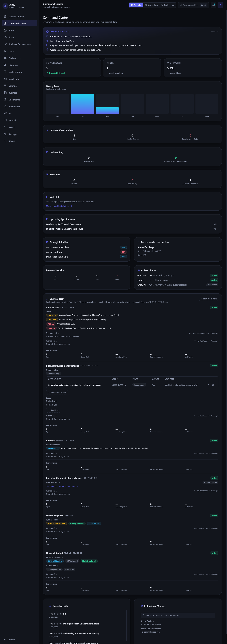Open Leads in the sidebar
This screenshot has width=227, height=644.
(20, 51)
